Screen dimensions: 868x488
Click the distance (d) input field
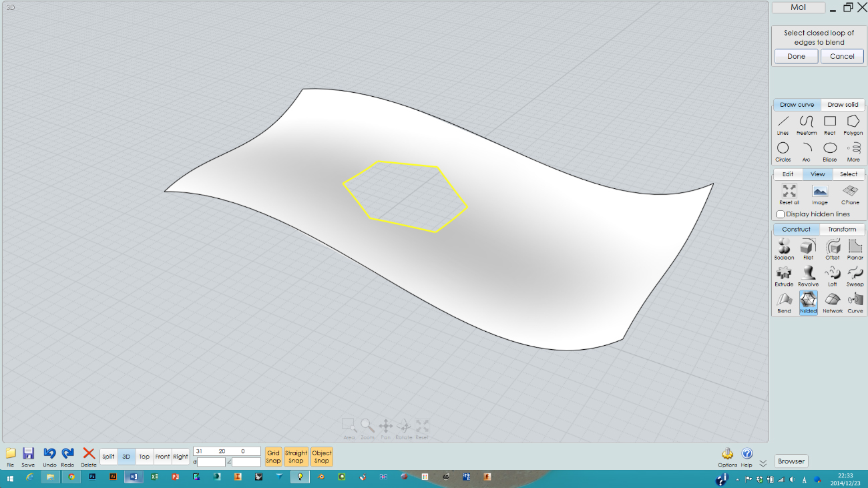(x=211, y=462)
